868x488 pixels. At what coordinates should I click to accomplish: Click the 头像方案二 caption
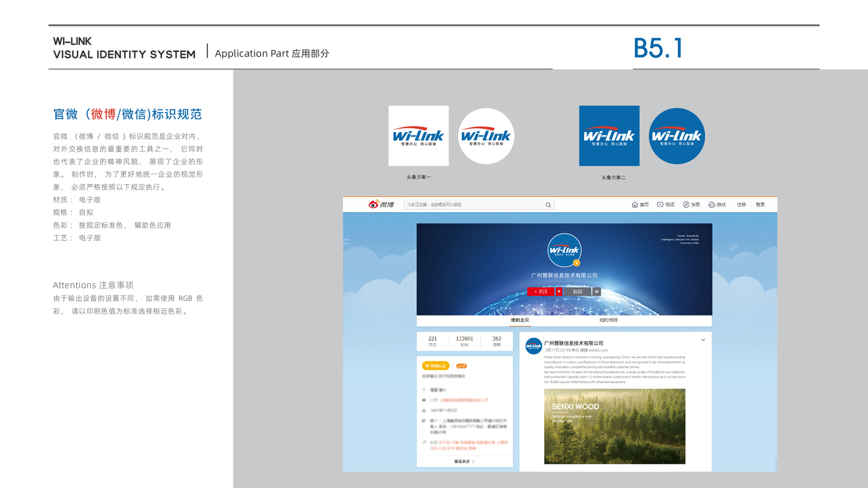pyautogui.click(x=613, y=177)
